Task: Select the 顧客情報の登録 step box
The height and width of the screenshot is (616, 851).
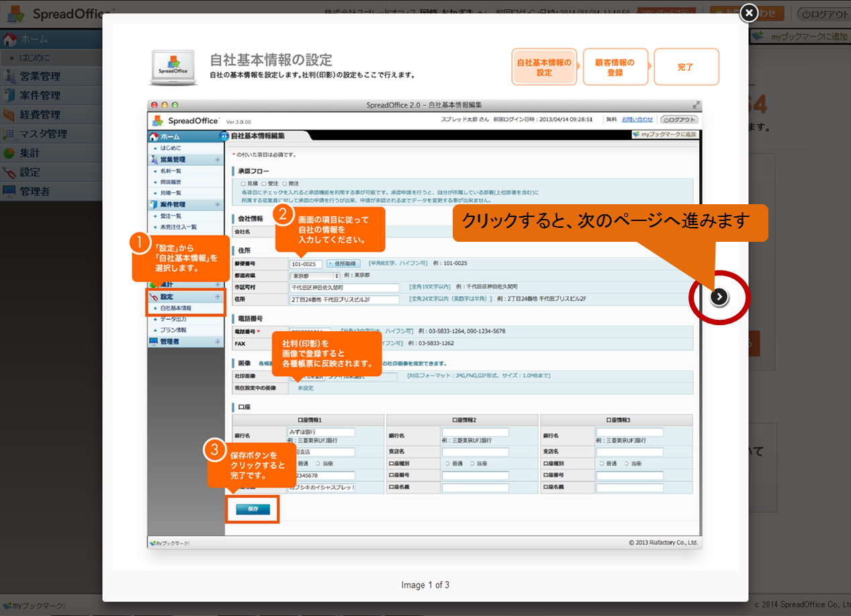Action: [x=615, y=67]
